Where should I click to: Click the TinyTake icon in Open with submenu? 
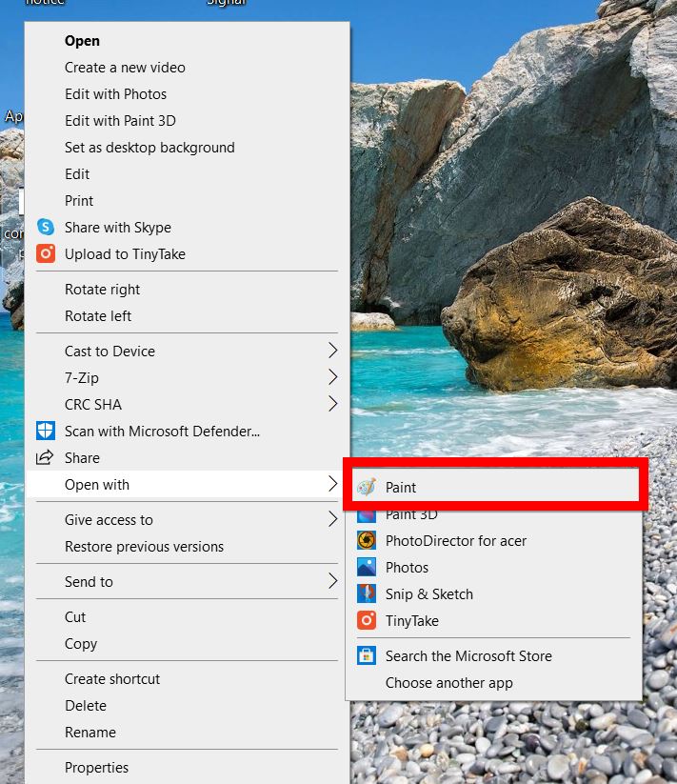367,620
